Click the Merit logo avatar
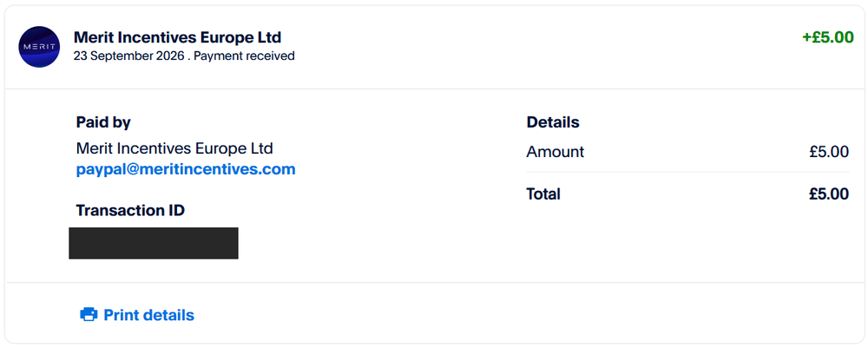This screenshot has width=868, height=348. pos(39,47)
